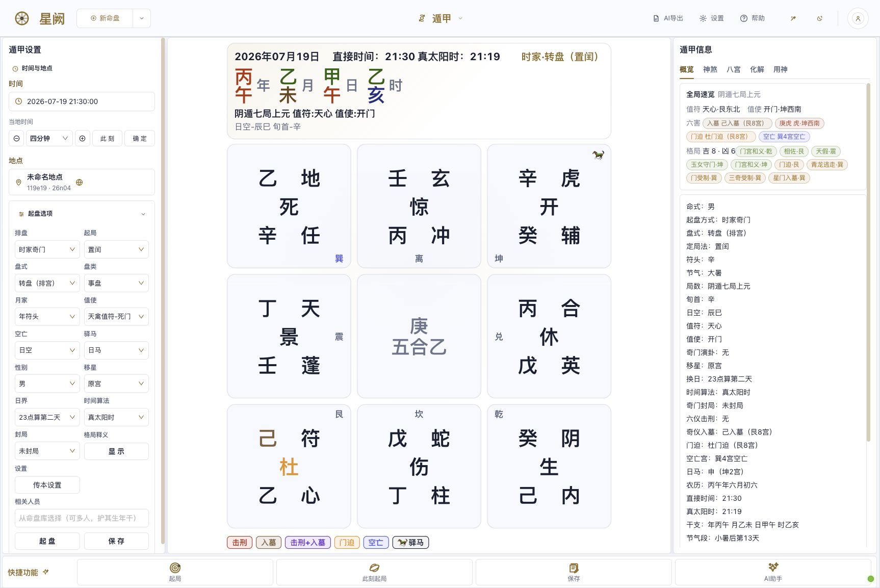
Task: Switch to the 概览 tab
Action: click(x=686, y=69)
